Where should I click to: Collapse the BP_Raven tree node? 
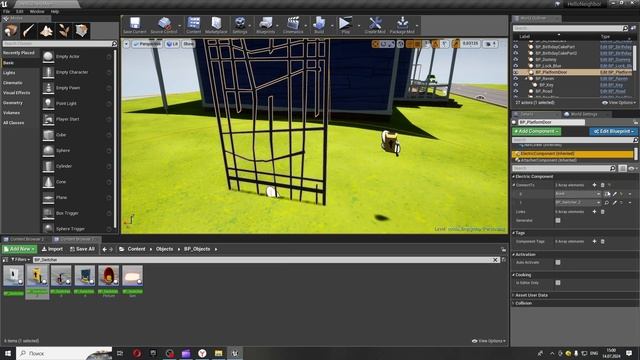point(526,78)
